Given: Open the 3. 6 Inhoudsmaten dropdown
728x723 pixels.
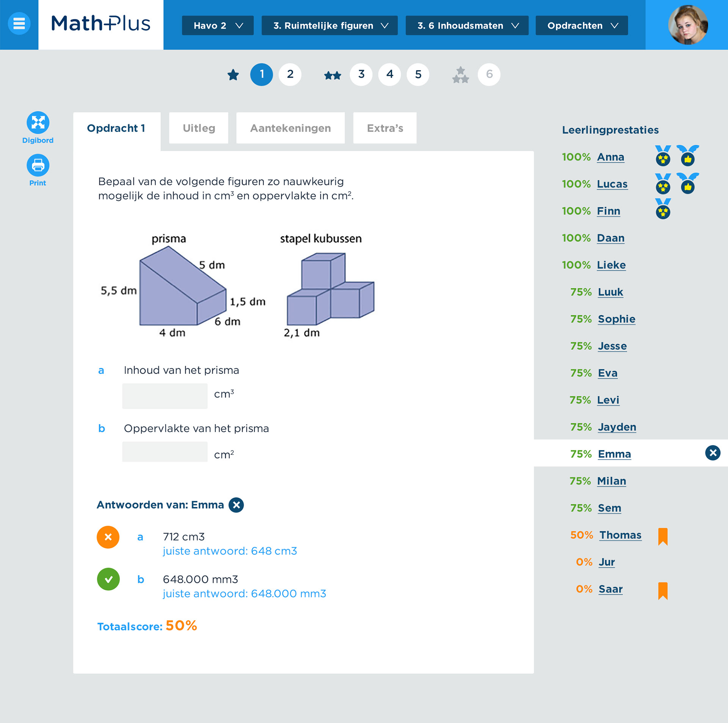Looking at the screenshot, I should 467,25.
